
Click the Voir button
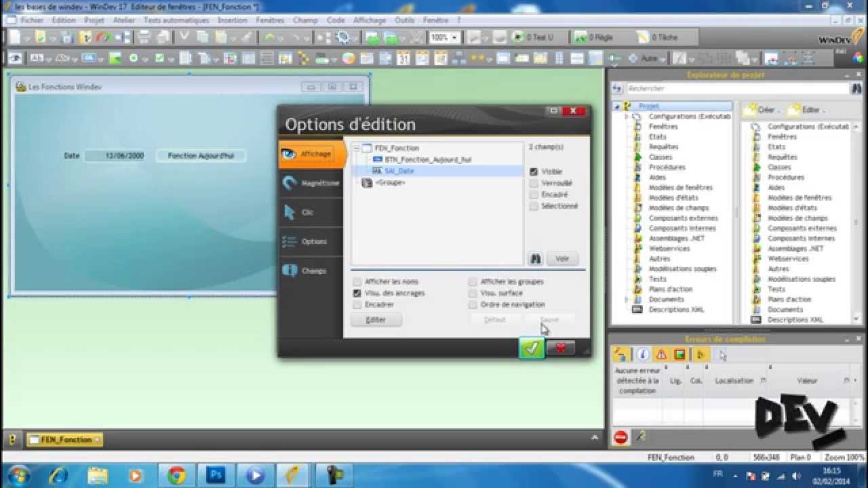[562, 258]
